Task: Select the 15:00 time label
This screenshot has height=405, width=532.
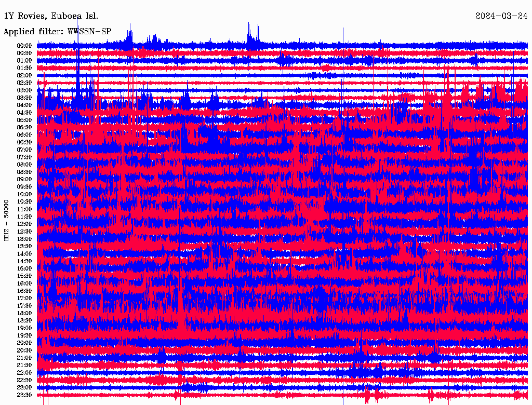Action: (x=24, y=268)
